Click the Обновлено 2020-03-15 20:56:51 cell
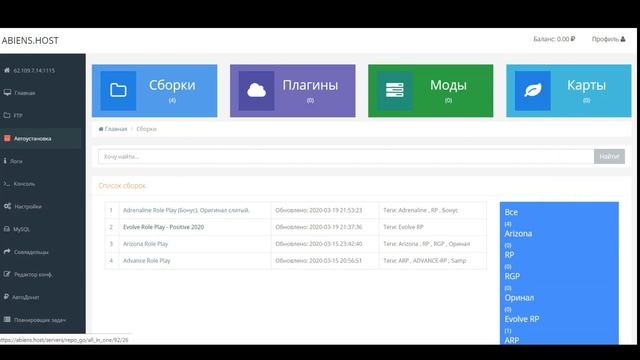640x360 pixels. click(325, 260)
